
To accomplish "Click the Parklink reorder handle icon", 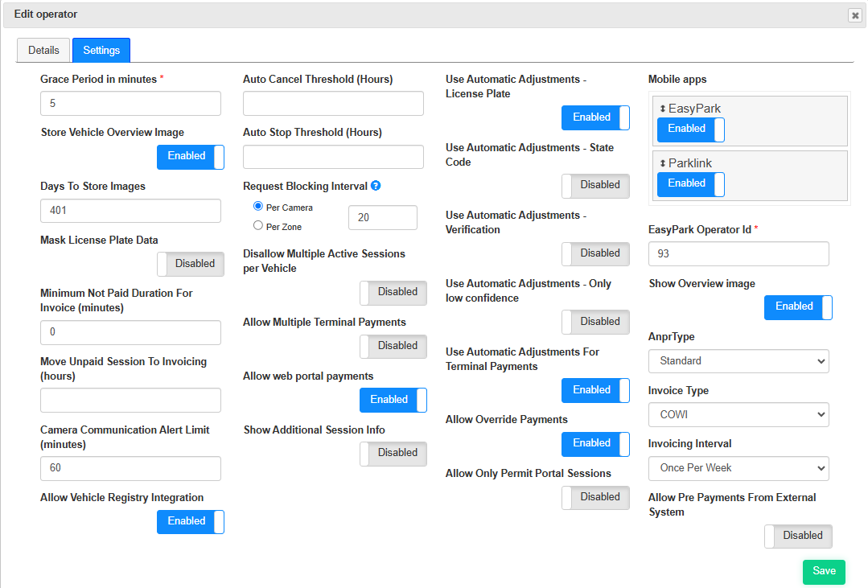I will (x=663, y=163).
